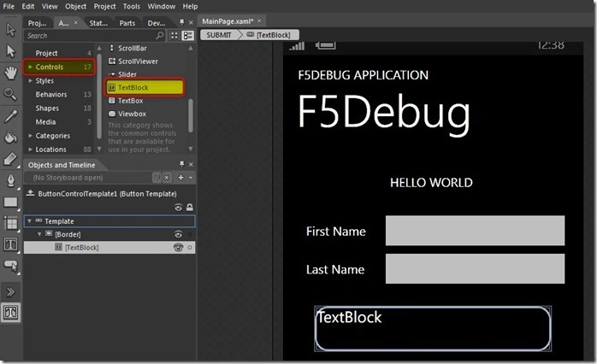The height and width of the screenshot is (364, 597).
Task: Select the Behaviors asset category
Action: pyautogui.click(x=51, y=94)
